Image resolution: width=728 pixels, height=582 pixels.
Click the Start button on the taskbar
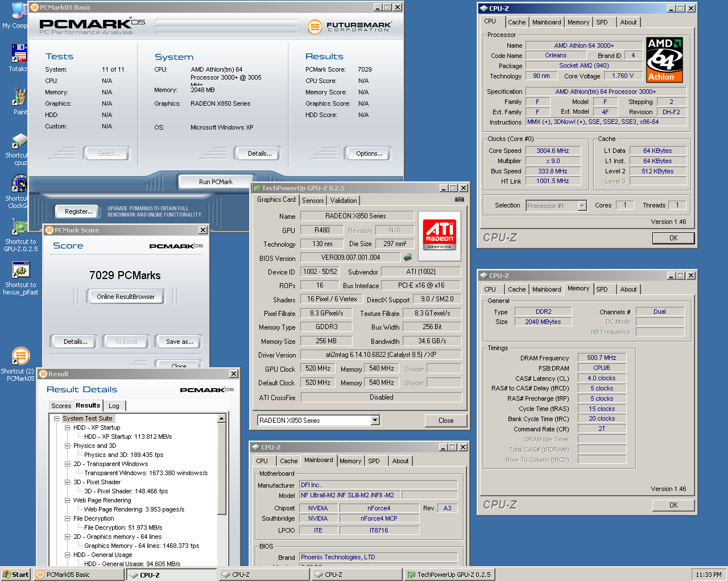tap(15, 575)
